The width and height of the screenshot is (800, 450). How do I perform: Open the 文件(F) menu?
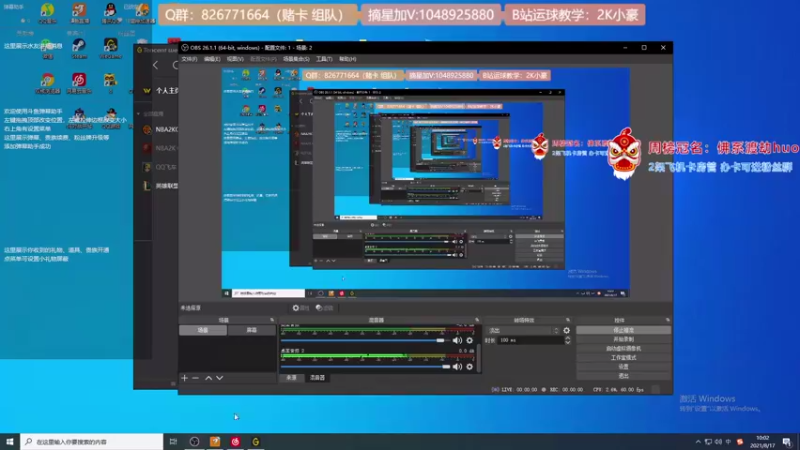tap(189, 59)
